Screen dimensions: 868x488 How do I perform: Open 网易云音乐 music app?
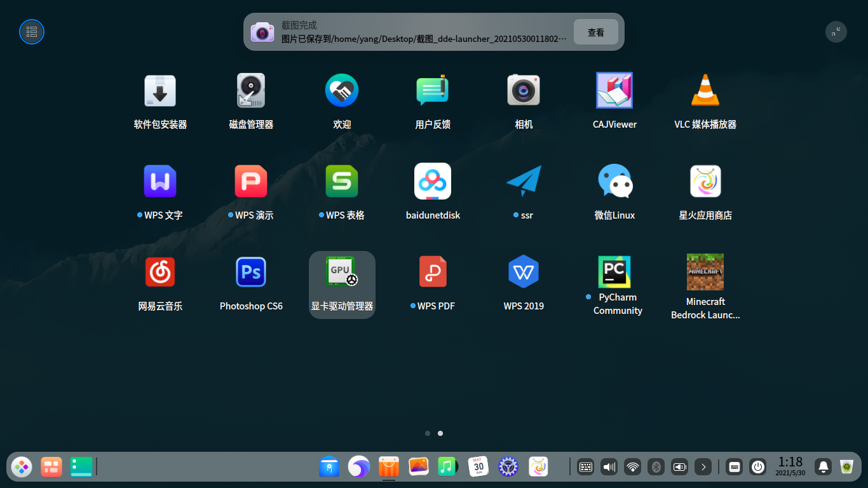click(160, 272)
